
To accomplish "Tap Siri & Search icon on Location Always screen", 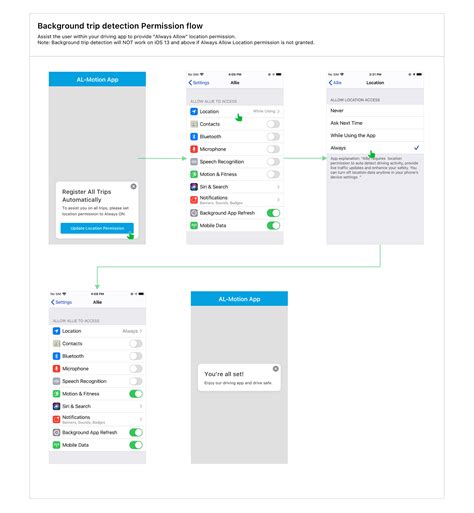I will (x=56, y=406).
